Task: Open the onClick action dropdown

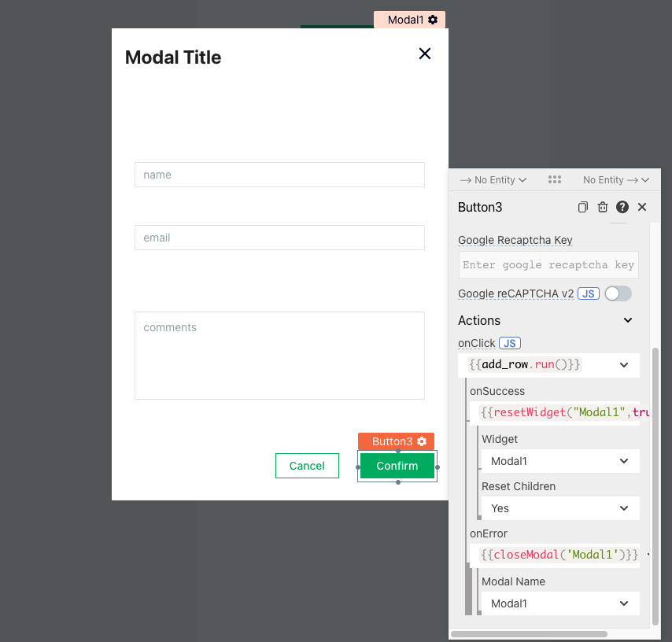Action: (624, 365)
